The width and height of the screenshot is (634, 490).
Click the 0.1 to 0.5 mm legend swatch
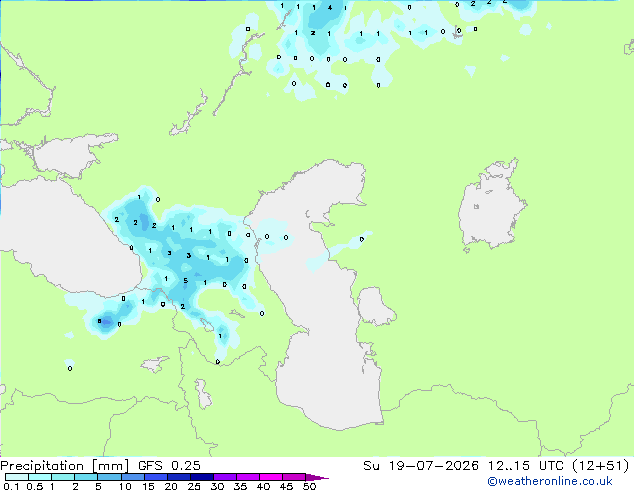[x=17, y=477]
